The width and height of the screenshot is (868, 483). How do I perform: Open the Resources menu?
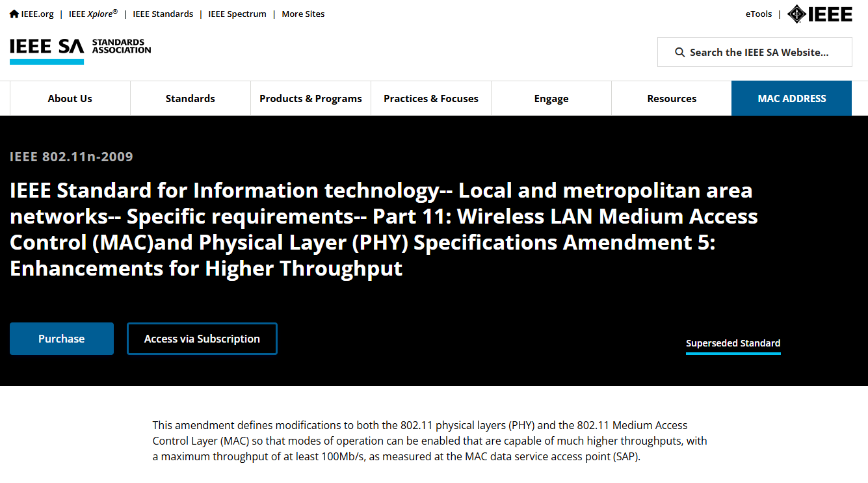pyautogui.click(x=672, y=98)
